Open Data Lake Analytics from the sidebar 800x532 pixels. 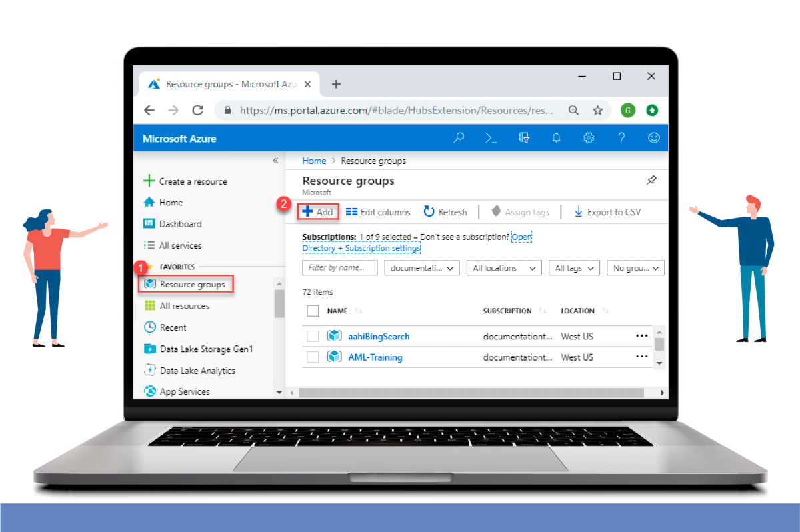point(198,370)
